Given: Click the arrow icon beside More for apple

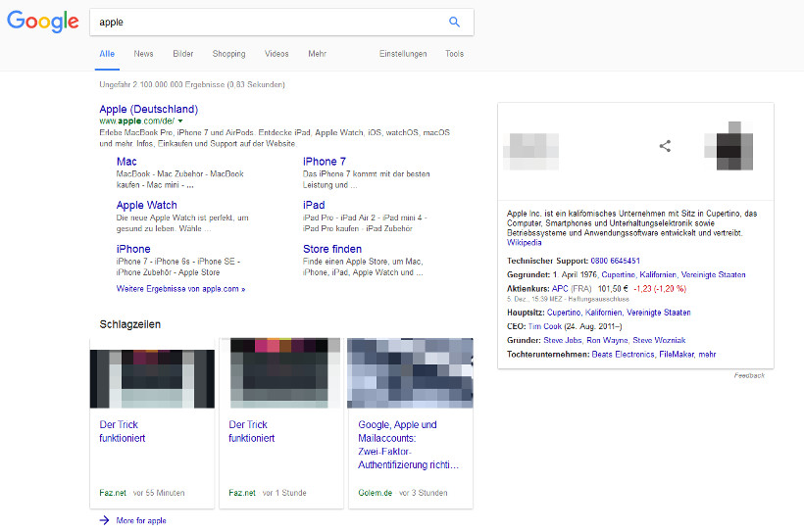Looking at the screenshot, I should coord(104,520).
